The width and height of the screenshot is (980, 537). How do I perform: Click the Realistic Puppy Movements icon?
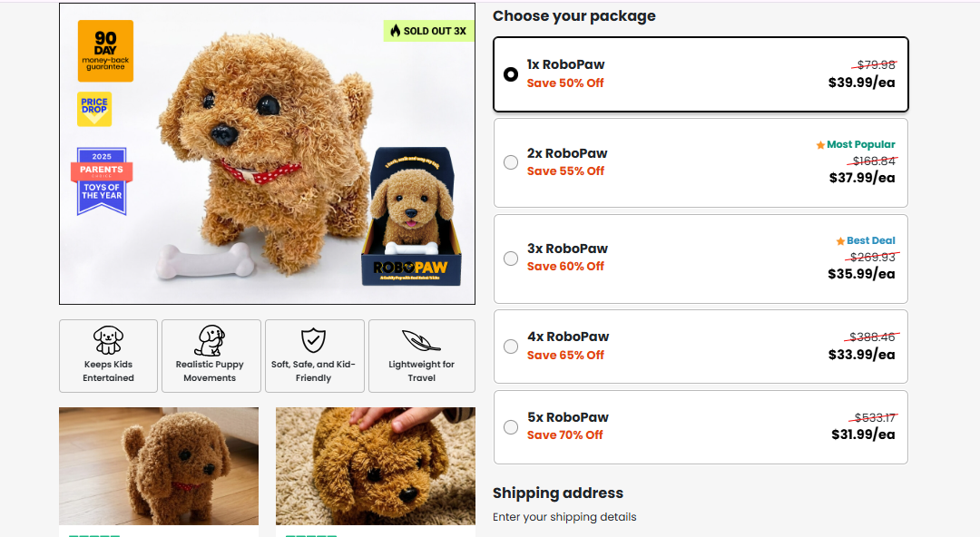(x=210, y=340)
